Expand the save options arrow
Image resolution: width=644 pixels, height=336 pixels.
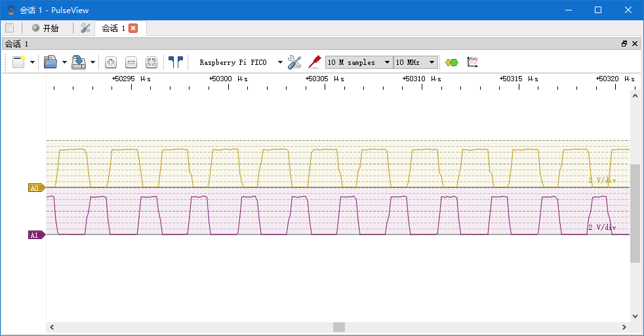point(92,62)
